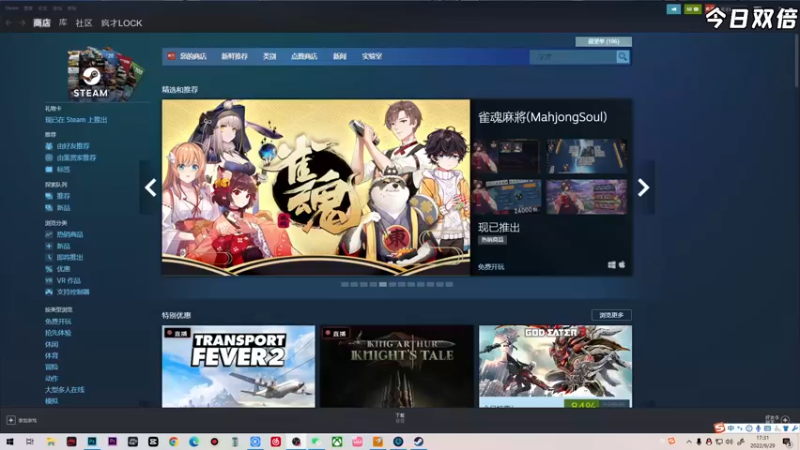Click the 热销商品 tag under 现已推出
The width and height of the screenshot is (800, 450).
tap(492, 240)
